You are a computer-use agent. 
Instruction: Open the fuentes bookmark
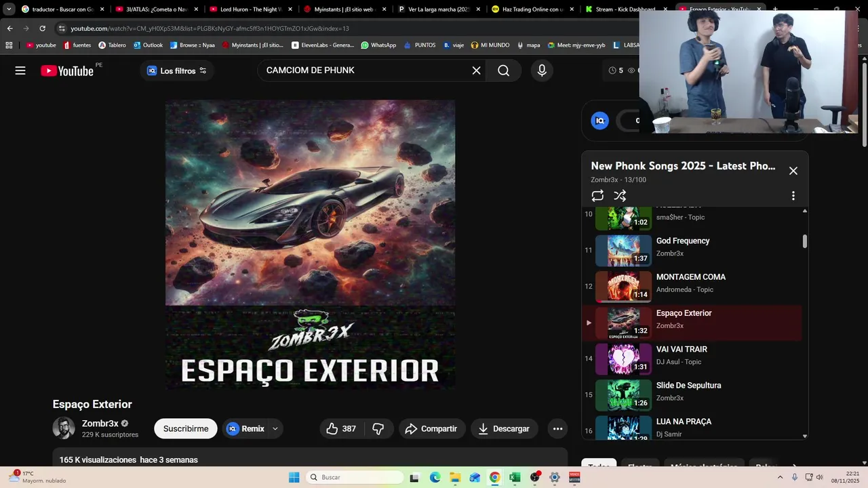tap(77, 45)
